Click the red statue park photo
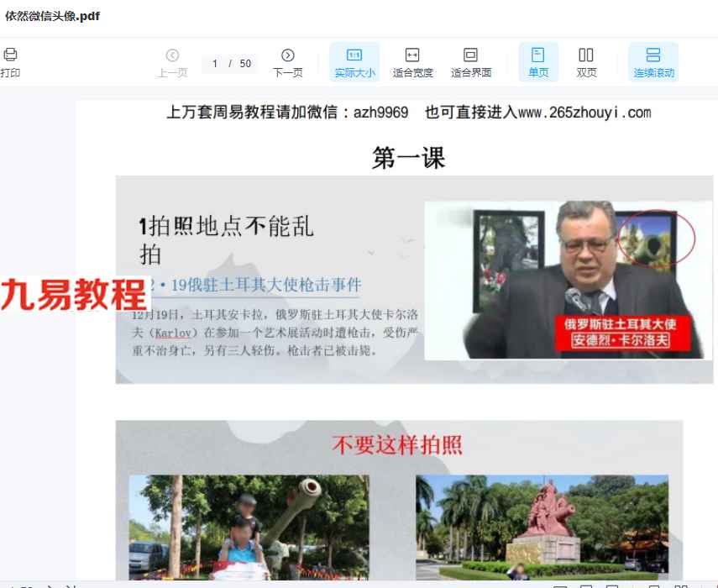This screenshot has width=718, height=588. click(x=542, y=528)
